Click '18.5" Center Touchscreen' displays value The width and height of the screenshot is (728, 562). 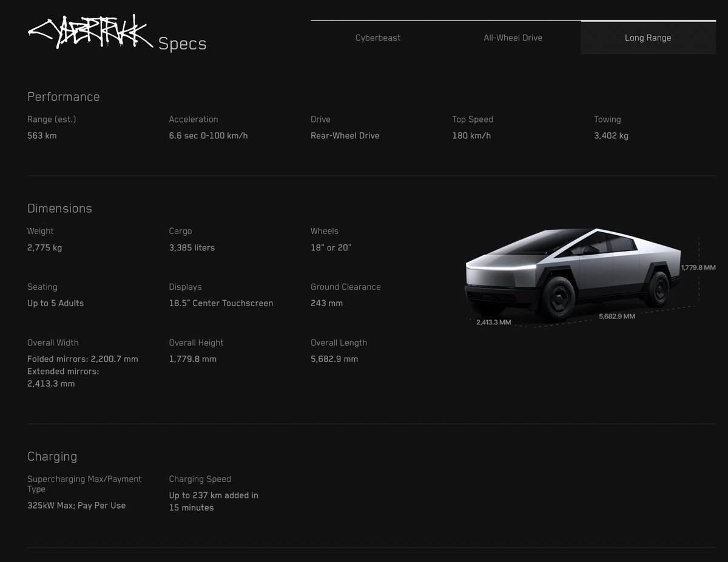(x=221, y=303)
